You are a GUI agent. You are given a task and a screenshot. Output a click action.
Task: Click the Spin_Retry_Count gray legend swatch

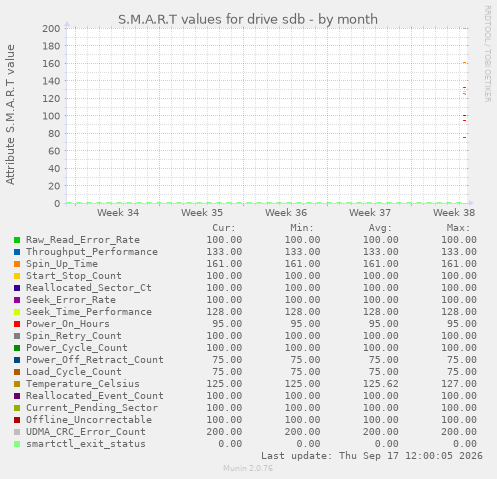pos(17,336)
